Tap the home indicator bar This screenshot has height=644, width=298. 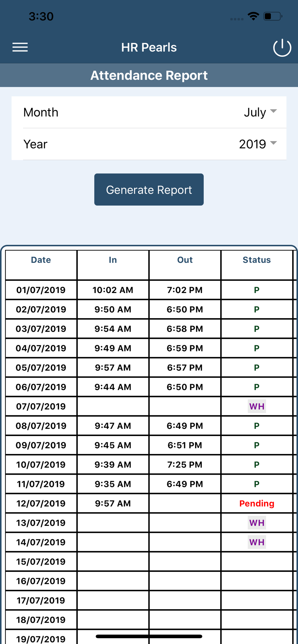(149, 636)
